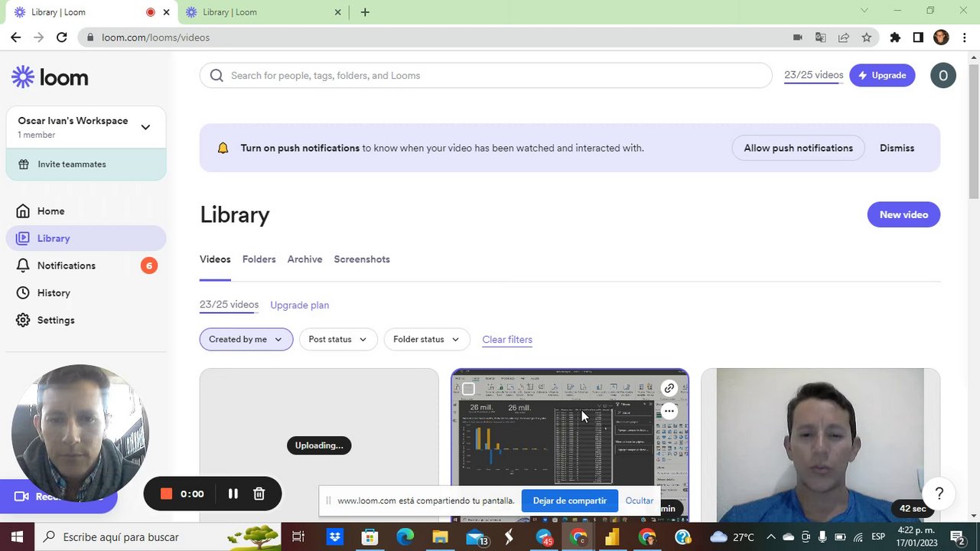
Task: Click 23/25 videos link under the tabs
Action: (229, 305)
